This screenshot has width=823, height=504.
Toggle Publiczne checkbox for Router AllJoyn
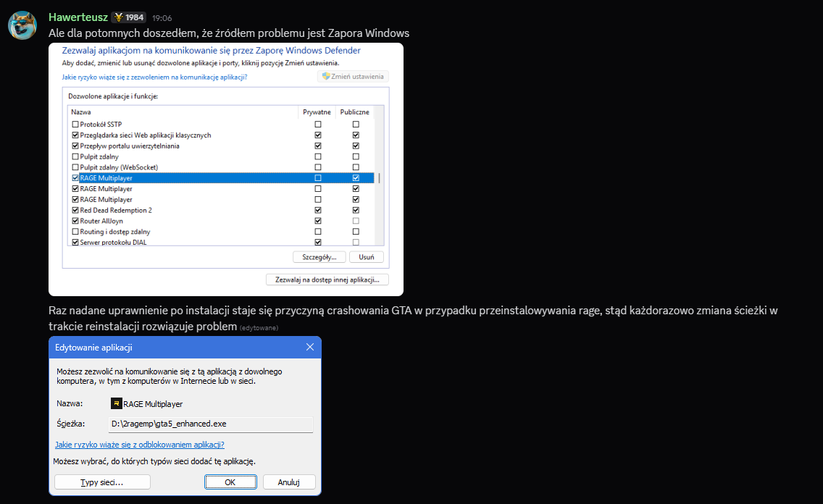point(356,221)
